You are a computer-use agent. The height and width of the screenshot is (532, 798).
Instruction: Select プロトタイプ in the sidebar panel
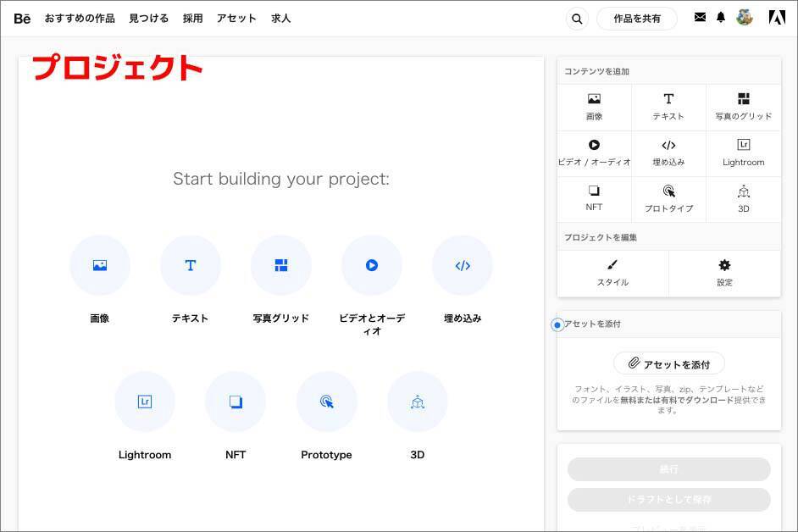[668, 199]
